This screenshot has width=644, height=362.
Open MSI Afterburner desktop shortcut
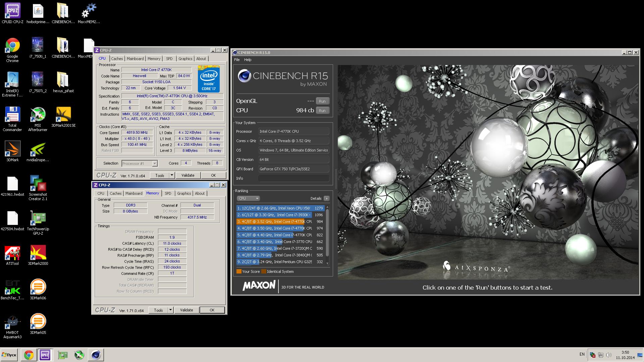38,119
